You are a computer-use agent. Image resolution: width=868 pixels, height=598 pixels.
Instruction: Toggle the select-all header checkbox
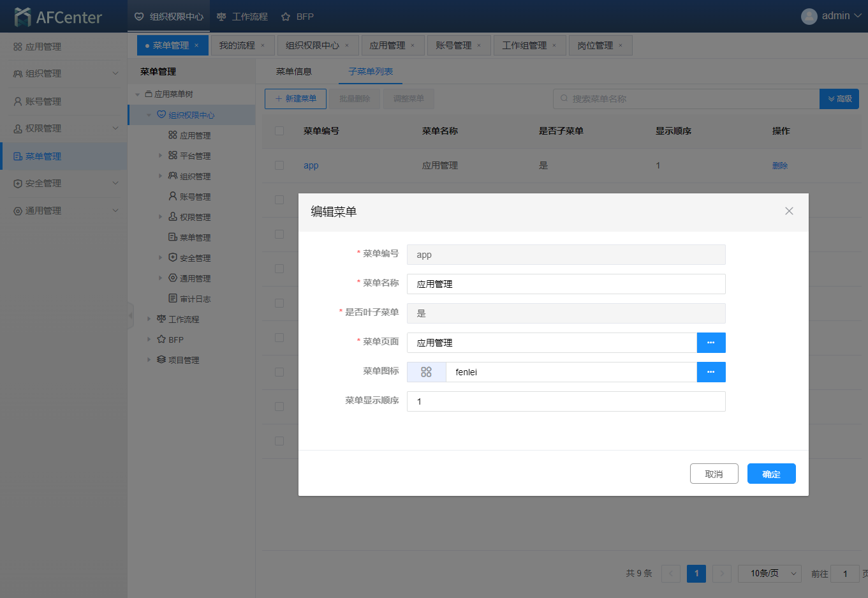279,131
